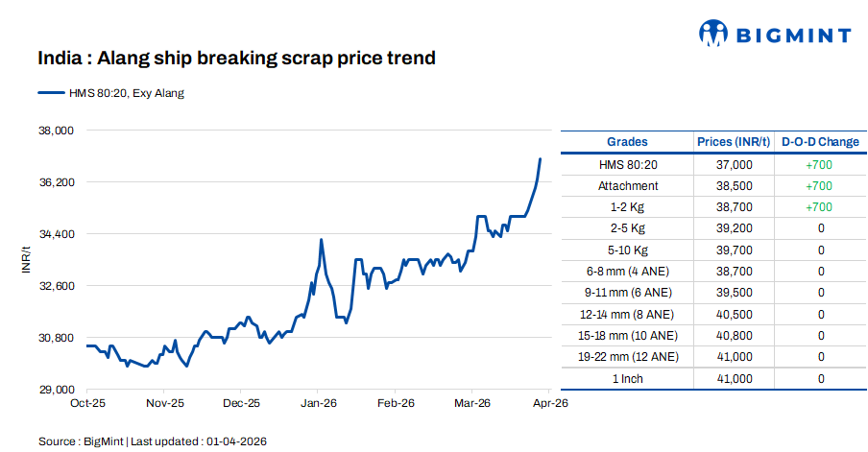Select the Attachment grade row
Image resolution: width=868 pixels, height=452 pixels.
pyautogui.click(x=627, y=185)
